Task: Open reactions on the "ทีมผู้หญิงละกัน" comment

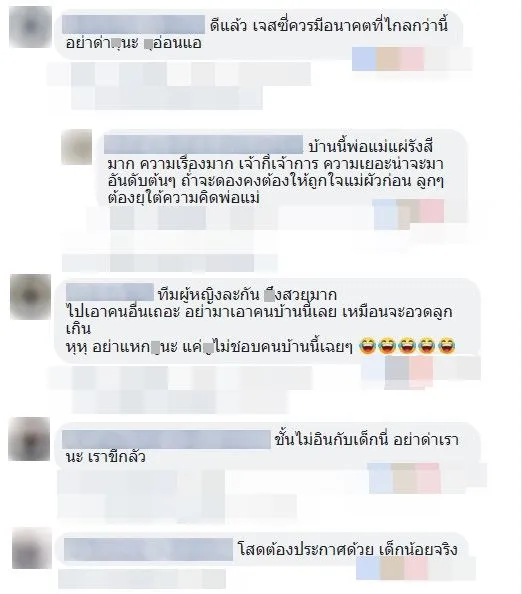Action: [x=421, y=370]
